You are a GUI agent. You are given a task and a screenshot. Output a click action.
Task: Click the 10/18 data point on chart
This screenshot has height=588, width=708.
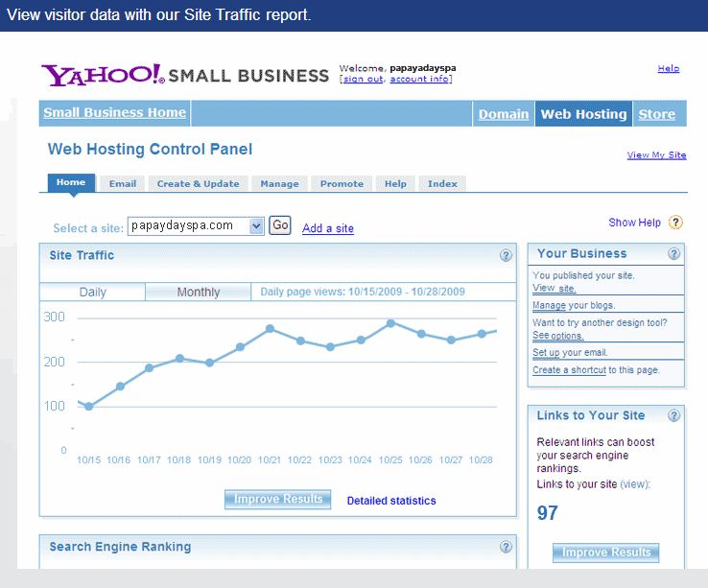(x=179, y=359)
